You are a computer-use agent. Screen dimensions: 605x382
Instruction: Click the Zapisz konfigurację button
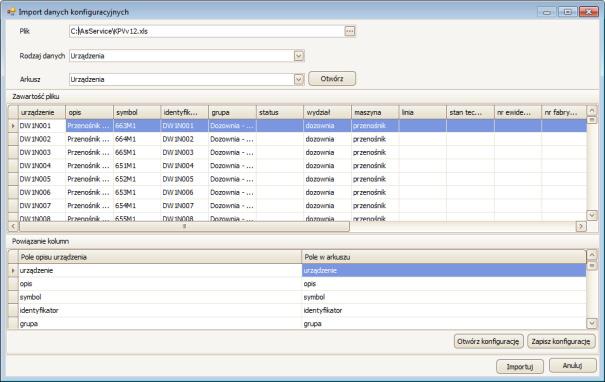point(561,341)
